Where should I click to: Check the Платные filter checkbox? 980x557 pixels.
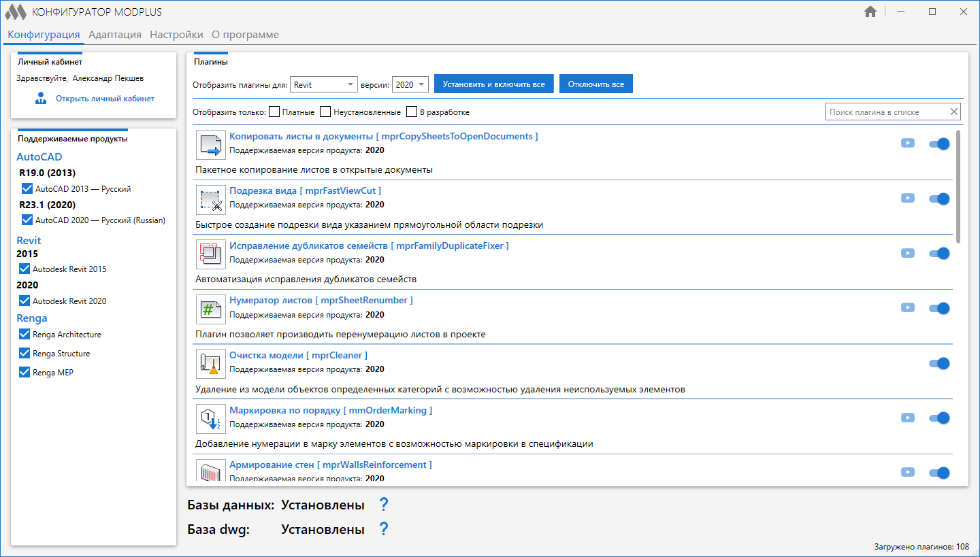point(274,112)
